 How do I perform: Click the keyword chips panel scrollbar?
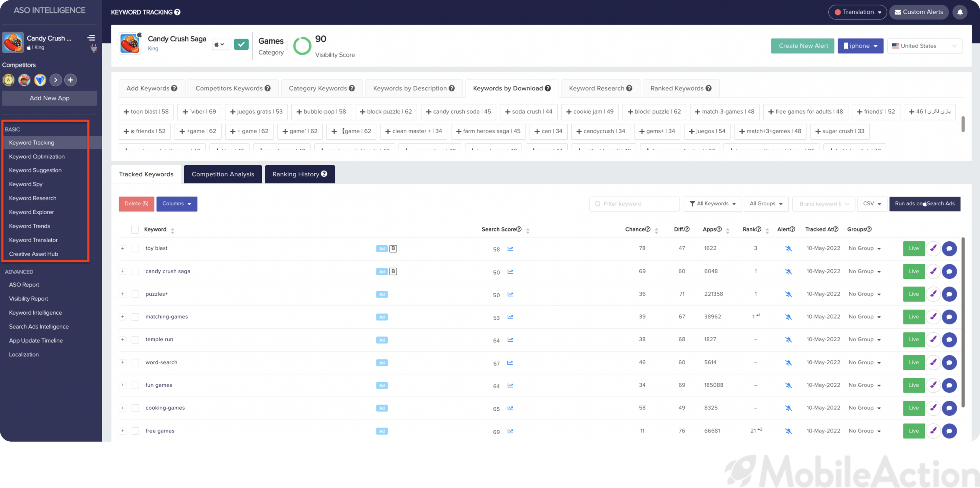(963, 124)
